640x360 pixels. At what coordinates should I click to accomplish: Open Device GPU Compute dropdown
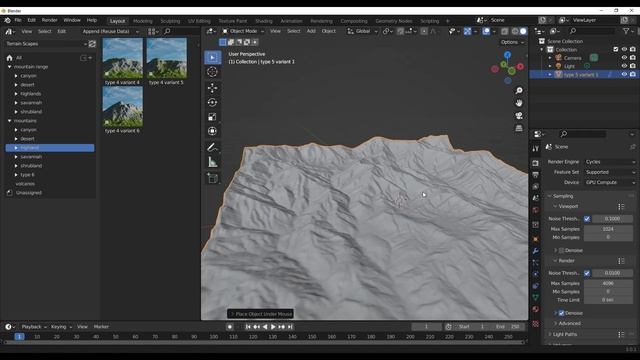tap(610, 182)
